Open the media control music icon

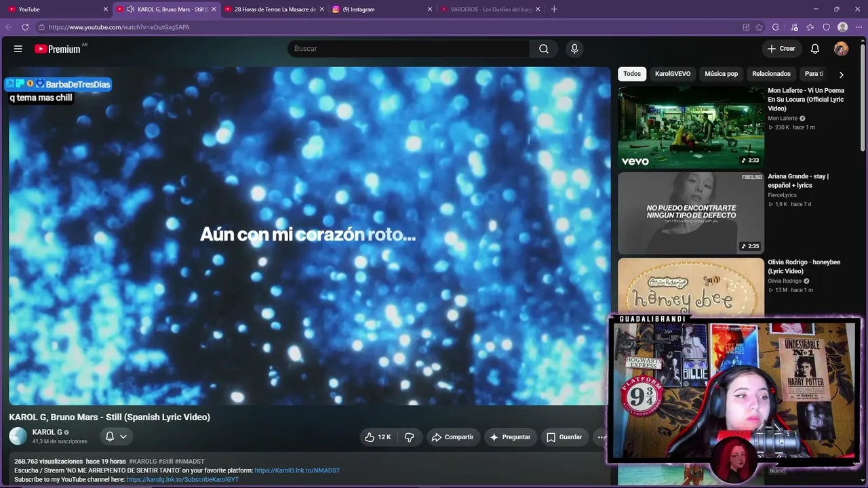pos(794,27)
